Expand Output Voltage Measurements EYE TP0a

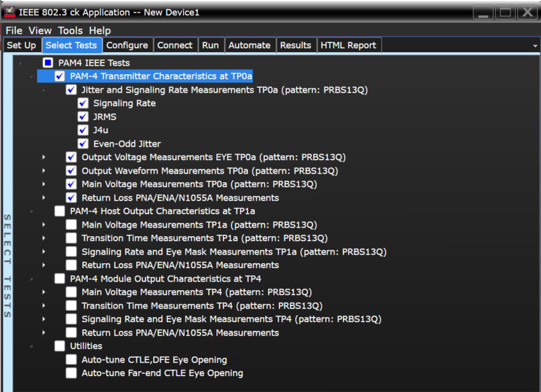coord(44,157)
